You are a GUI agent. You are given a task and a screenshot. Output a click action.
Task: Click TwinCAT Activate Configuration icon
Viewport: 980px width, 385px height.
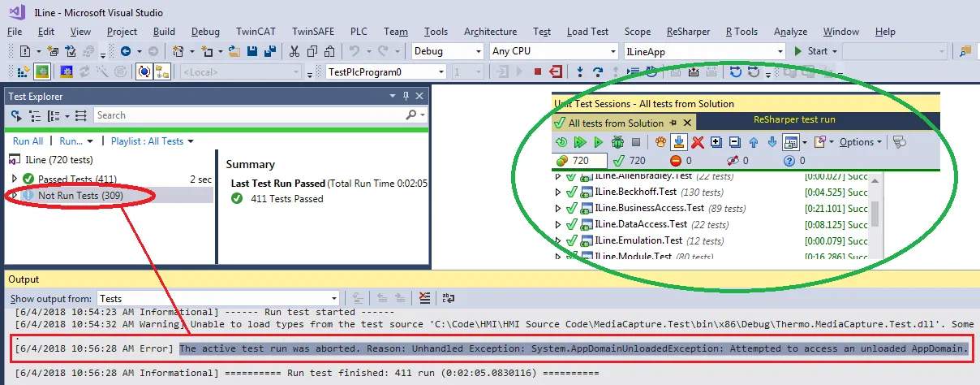pos(23,72)
